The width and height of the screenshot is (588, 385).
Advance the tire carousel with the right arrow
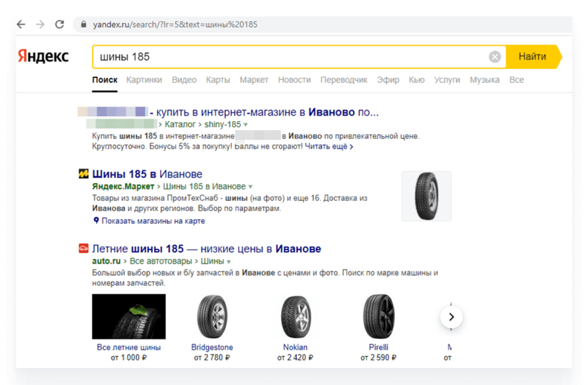[x=452, y=317]
